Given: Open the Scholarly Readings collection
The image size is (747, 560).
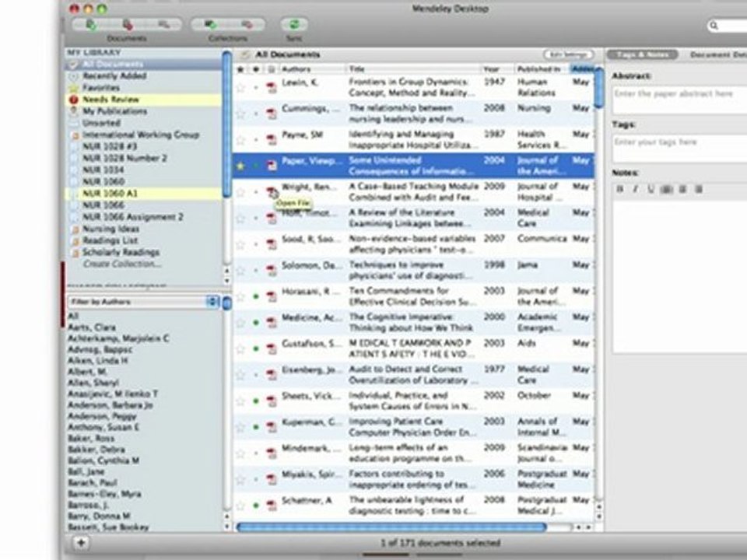Looking at the screenshot, I should pos(121,252).
